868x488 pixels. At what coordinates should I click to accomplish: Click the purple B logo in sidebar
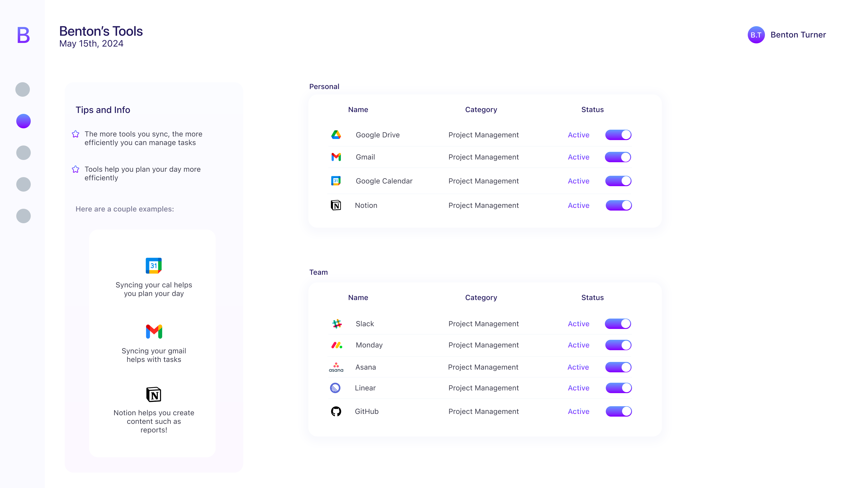coord(23,35)
